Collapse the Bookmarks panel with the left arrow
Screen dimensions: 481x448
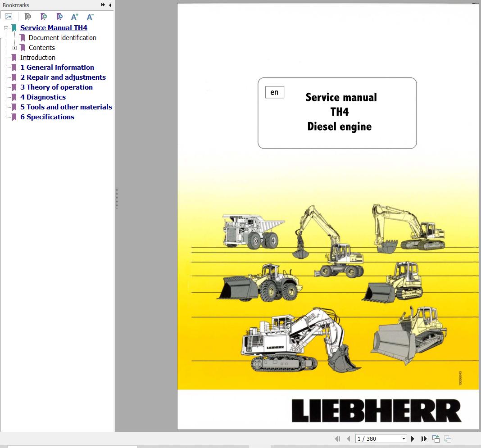110,5
